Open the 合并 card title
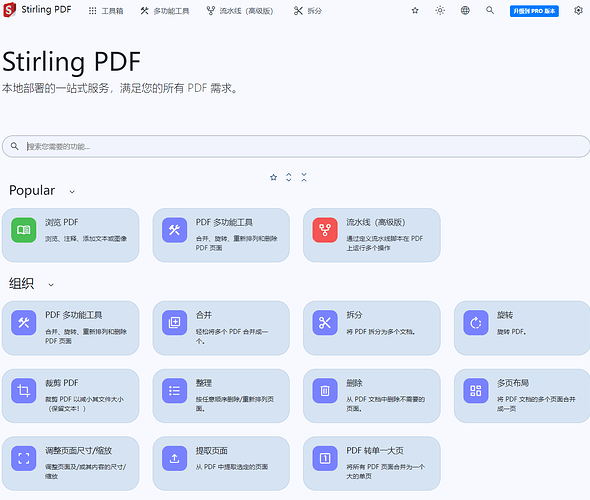Image resolution: width=590 pixels, height=500 pixels. pyautogui.click(x=204, y=315)
